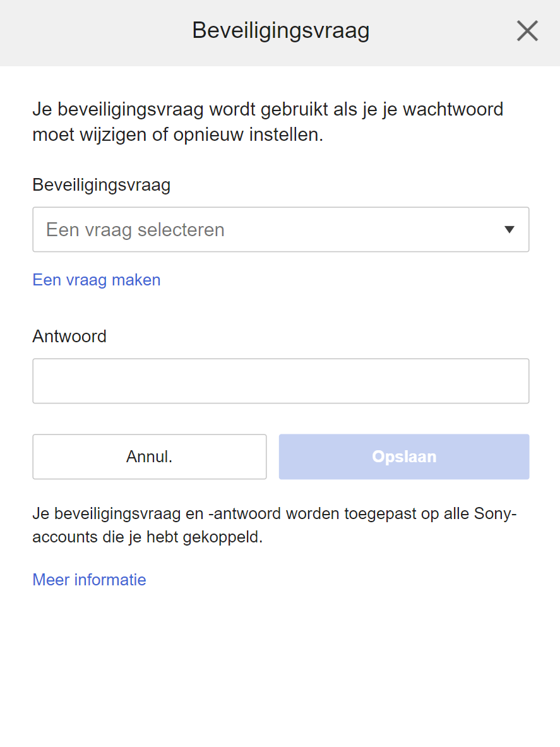This screenshot has height=747, width=560.
Task: Create a custom security question
Action: 96,280
